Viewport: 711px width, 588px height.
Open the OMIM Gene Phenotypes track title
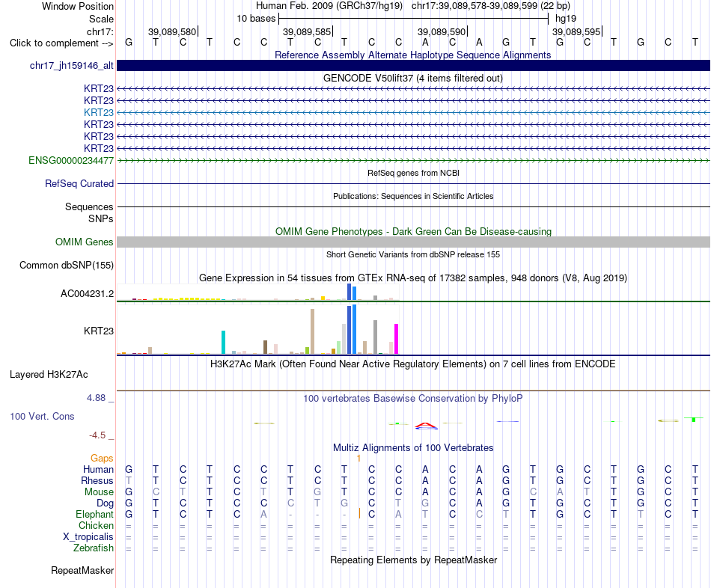[x=413, y=231]
